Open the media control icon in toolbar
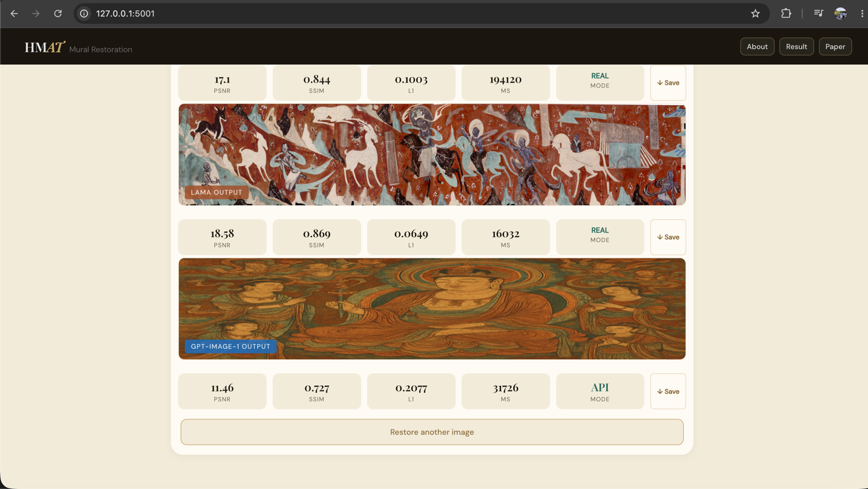This screenshot has width=868, height=489. coord(818,13)
